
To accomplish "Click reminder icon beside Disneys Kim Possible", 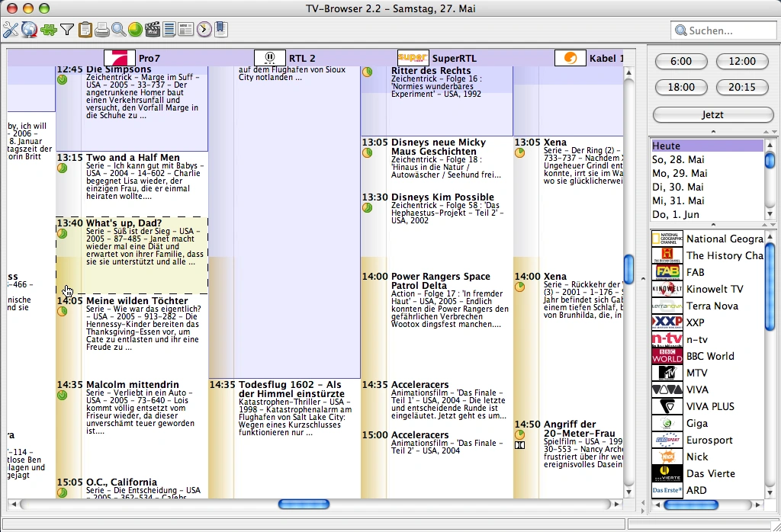I will click(367, 207).
